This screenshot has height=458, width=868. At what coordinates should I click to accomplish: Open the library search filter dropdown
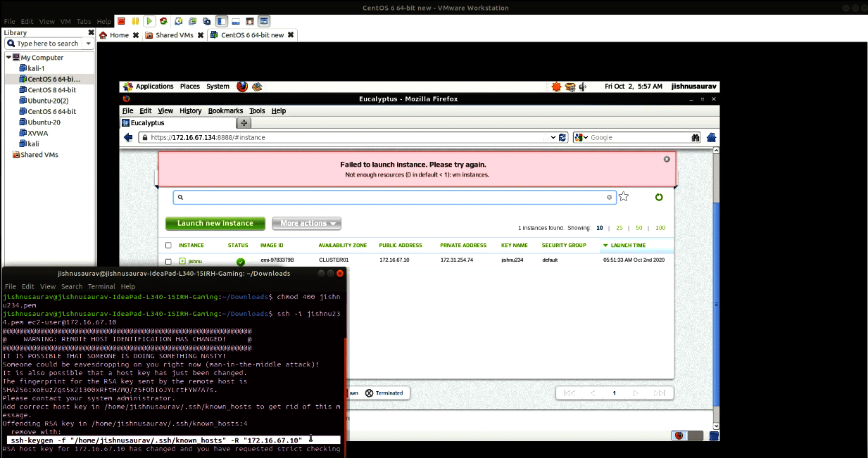(x=88, y=44)
